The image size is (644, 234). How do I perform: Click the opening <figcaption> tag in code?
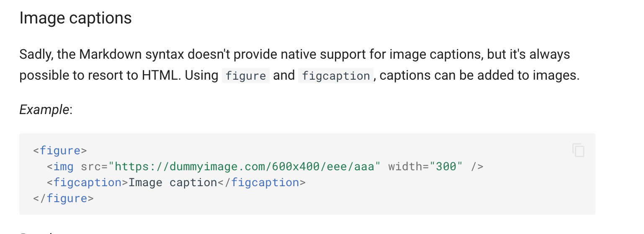88,182
